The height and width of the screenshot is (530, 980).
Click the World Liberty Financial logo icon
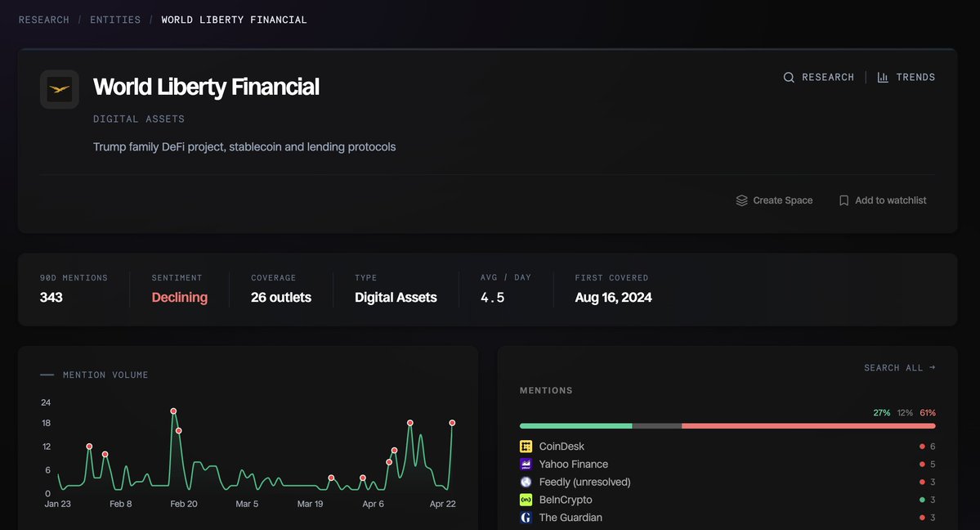tap(60, 89)
